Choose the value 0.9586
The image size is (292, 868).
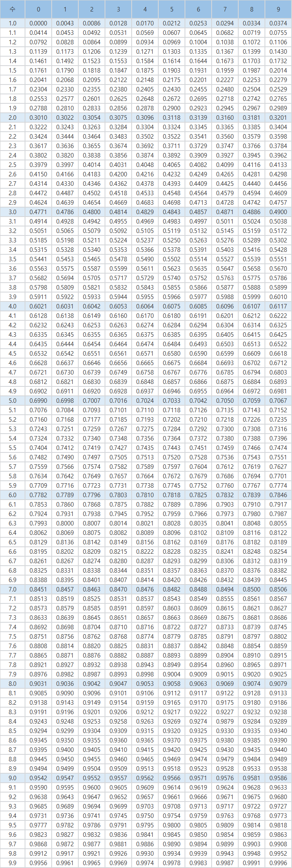(x=278, y=778)
